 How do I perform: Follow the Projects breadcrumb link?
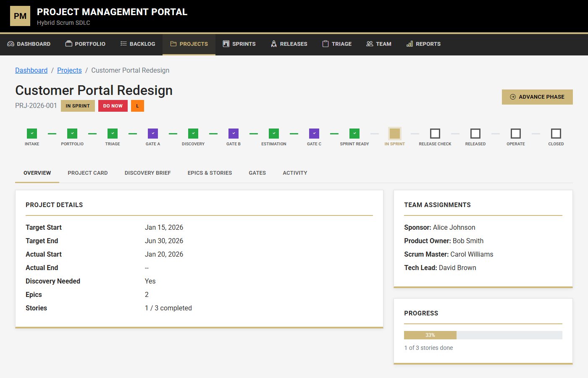[69, 70]
